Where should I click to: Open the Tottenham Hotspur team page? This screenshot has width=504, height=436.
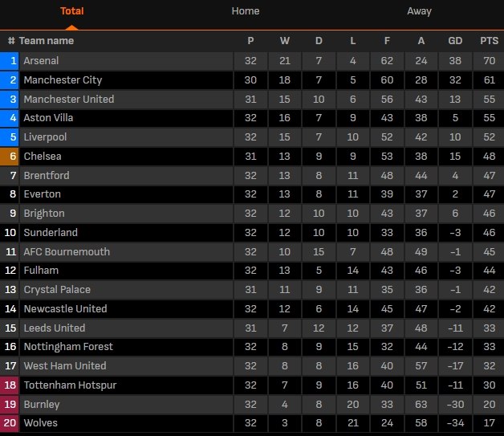click(70, 385)
